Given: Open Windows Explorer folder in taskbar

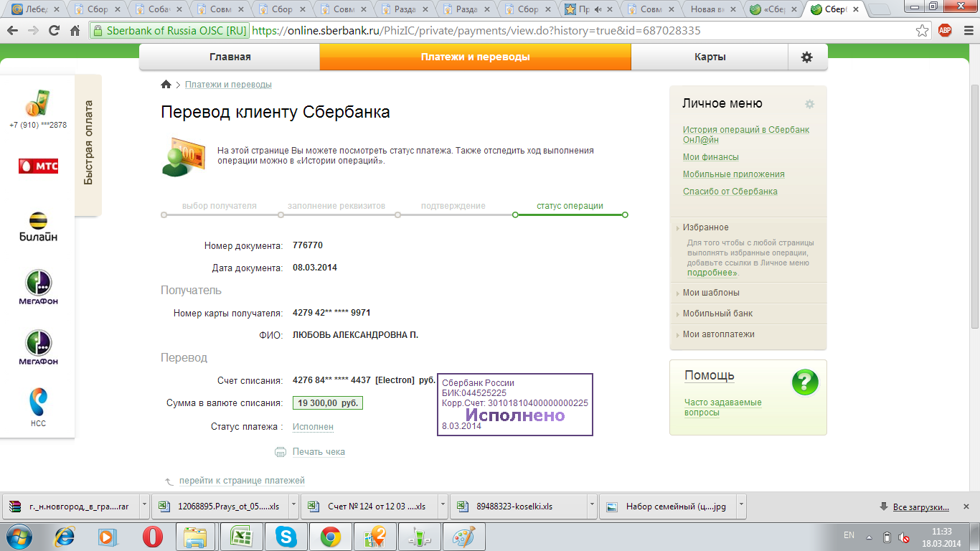Looking at the screenshot, I should (194, 537).
